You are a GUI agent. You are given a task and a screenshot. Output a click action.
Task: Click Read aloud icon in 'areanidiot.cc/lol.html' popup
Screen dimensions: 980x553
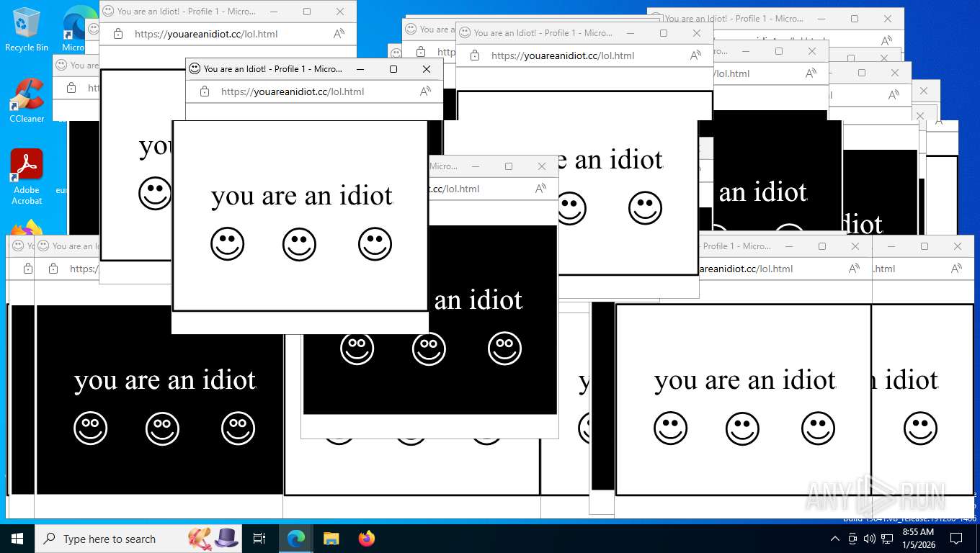point(854,269)
